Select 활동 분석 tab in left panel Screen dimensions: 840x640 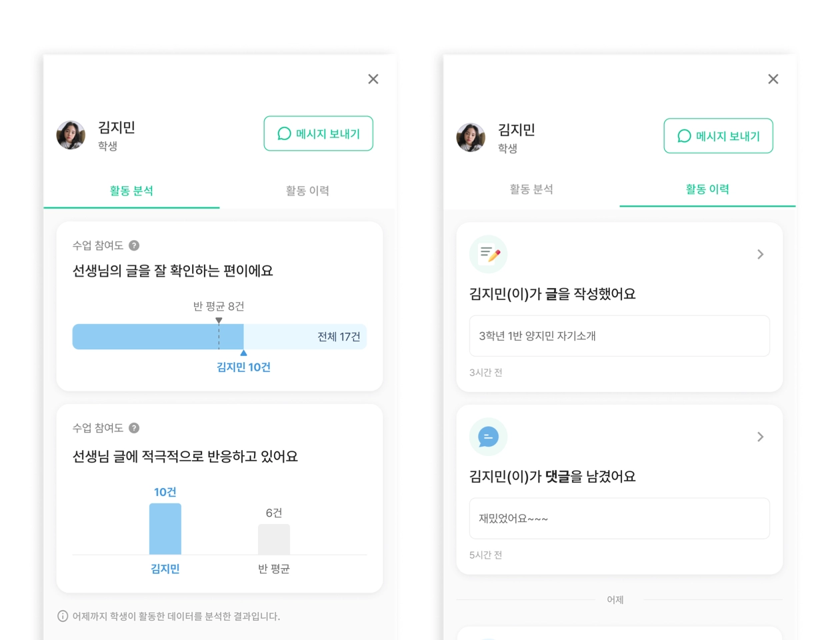coord(131,191)
